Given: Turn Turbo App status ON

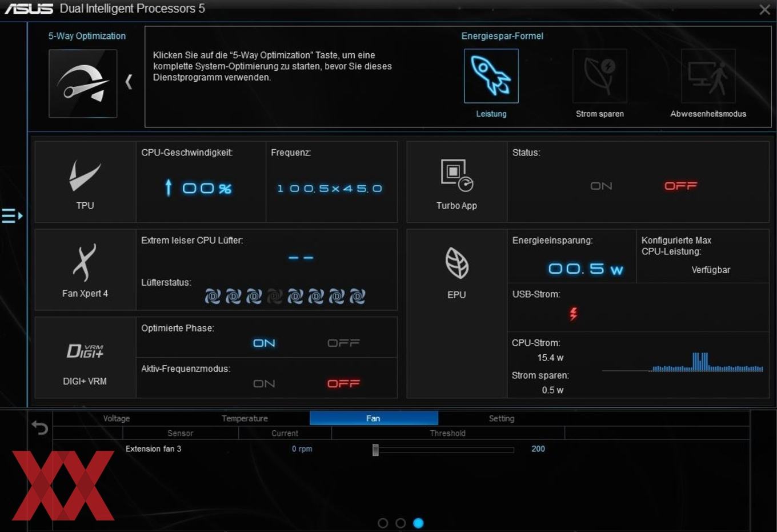Looking at the screenshot, I should (601, 186).
